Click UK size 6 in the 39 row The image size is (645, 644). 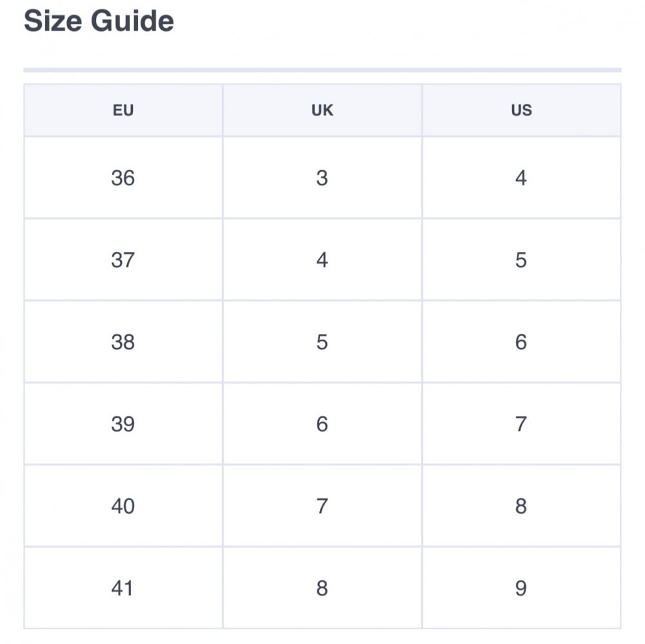click(x=322, y=424)
